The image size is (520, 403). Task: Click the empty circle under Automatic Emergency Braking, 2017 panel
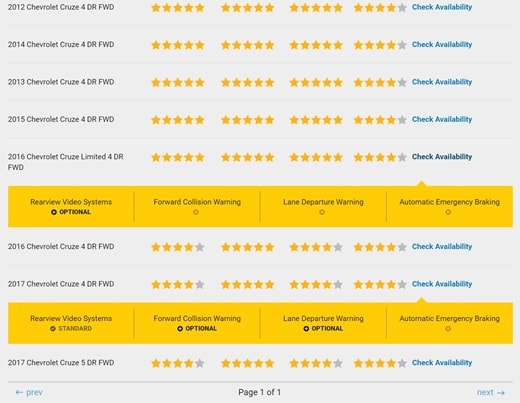coord(448,329)
